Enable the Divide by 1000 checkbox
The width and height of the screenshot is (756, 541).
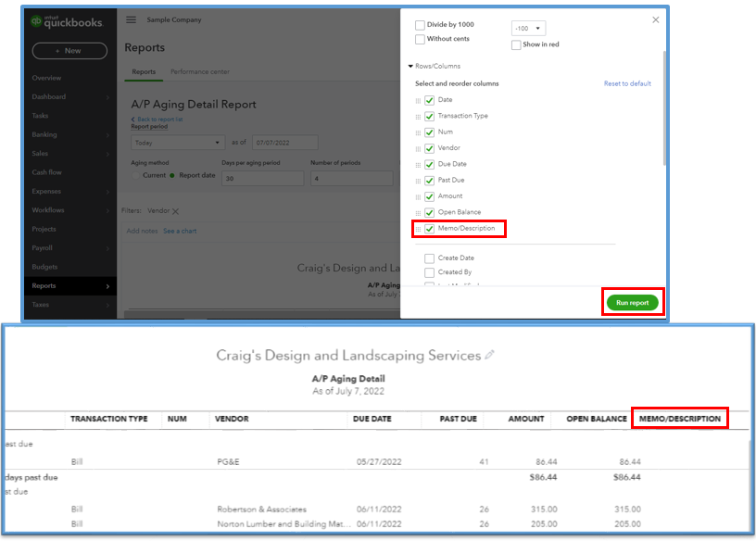[x=421, y=25]
